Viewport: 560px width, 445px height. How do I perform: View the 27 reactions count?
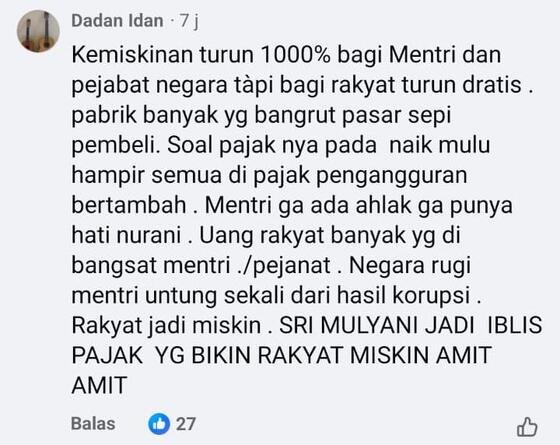pyautogui.click(x=185, y=424)
